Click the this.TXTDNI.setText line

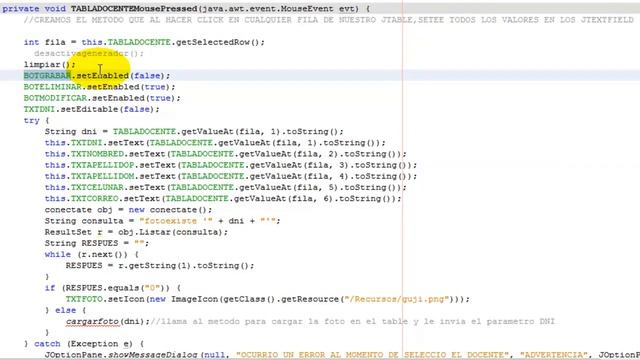tap(215, 143)
